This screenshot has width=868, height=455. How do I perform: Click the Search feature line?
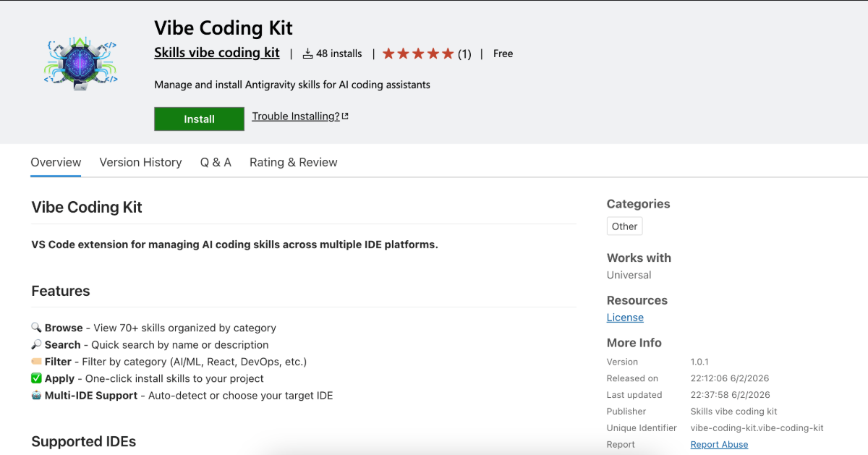coord(150,344)
